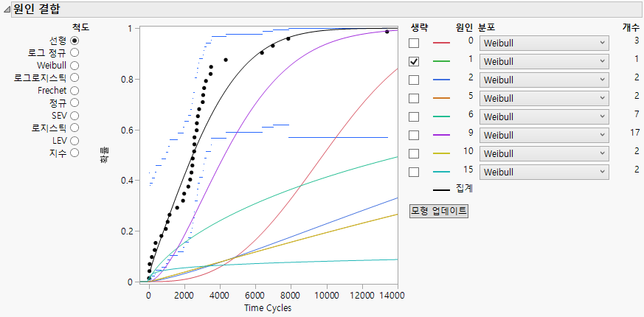Check the 생략 box for cause 2
The width and height of the screenshot is (644, 317).
point(414,80)
